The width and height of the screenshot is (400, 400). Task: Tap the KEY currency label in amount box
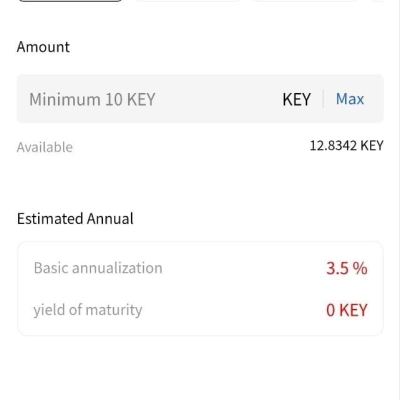click(x=296, y=99)
